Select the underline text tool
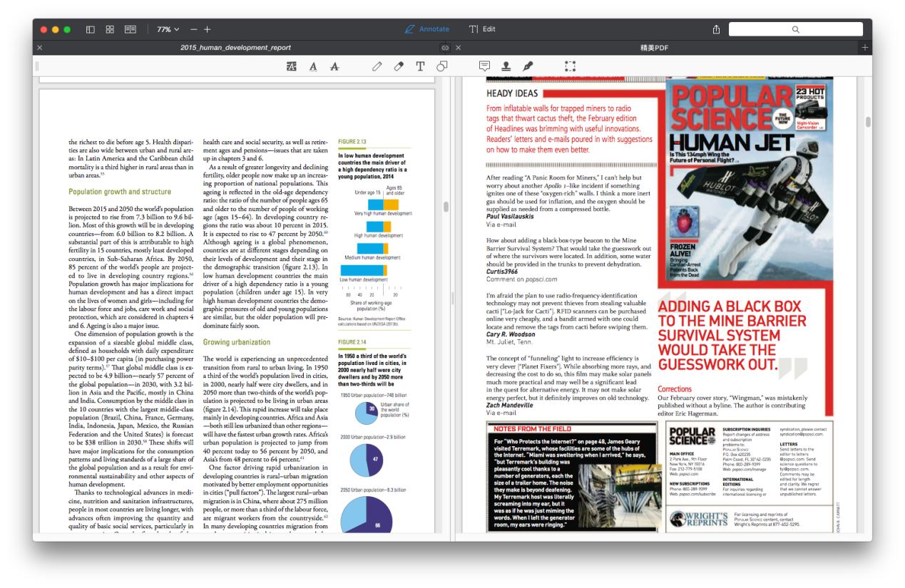 click(313, 66)
